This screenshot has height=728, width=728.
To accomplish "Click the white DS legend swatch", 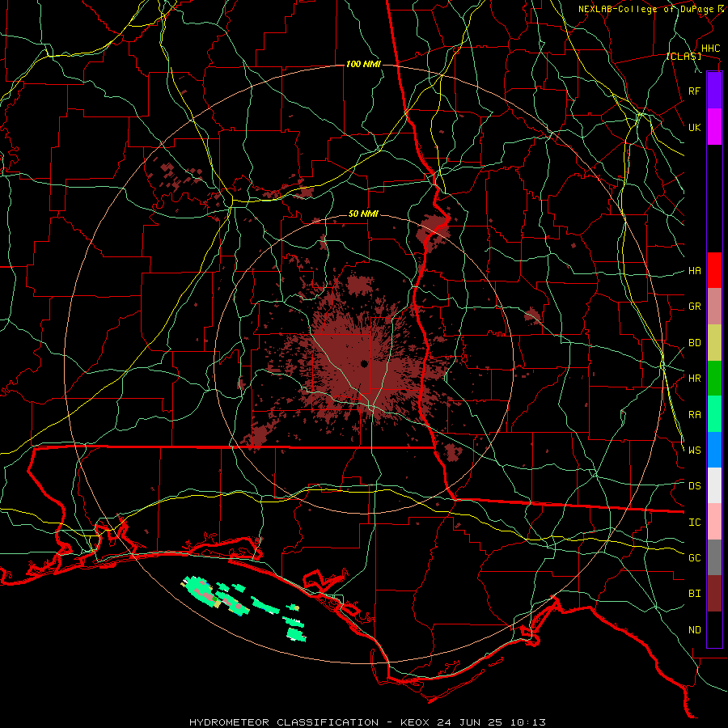I will (x=714, y=485).
